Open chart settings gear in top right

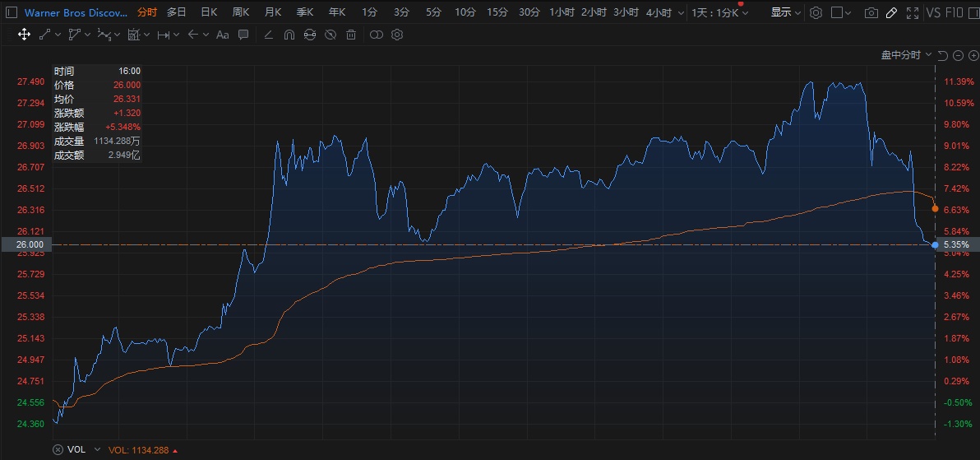click(816, 12)
